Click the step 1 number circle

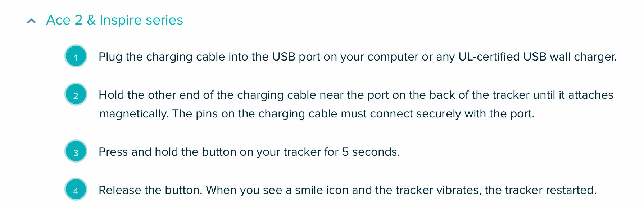[76, 57]
